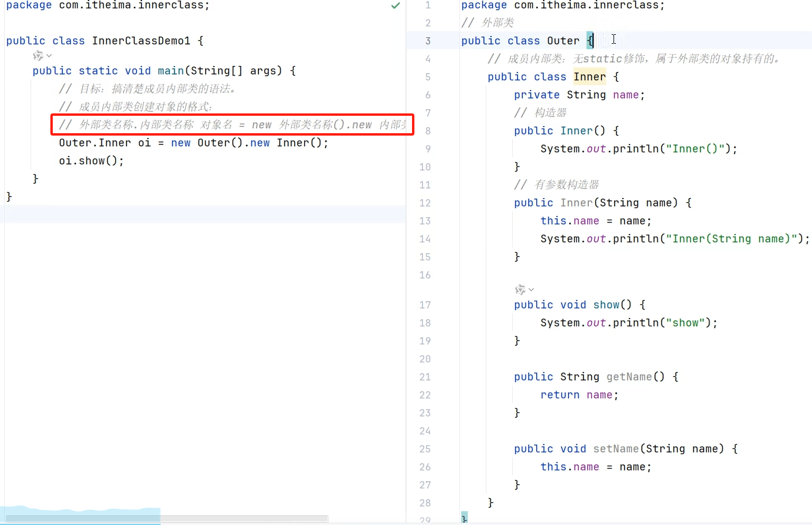Expand the chevron beside show method's AI icon
Screen dimensions: 812x525
coord(531,290)
